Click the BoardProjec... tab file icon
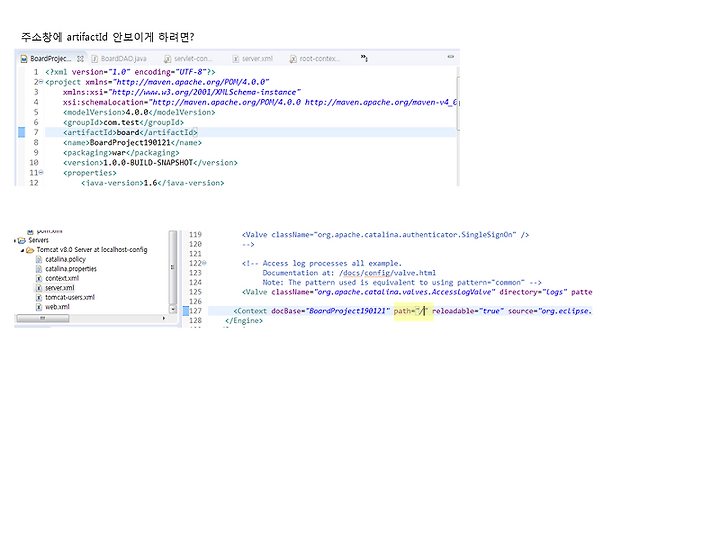Viewport: 720px width, 540px height. pyautogui.click(x=24, y=59)
